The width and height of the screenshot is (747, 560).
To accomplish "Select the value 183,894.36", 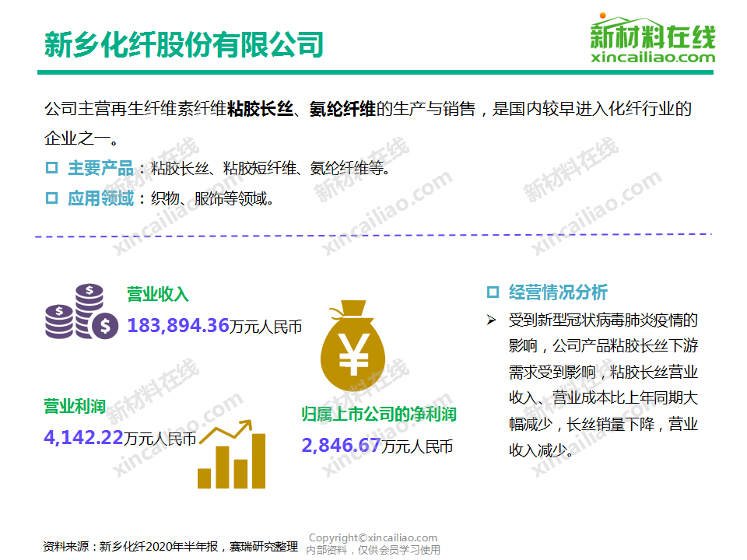I will [x=178, y=326].
